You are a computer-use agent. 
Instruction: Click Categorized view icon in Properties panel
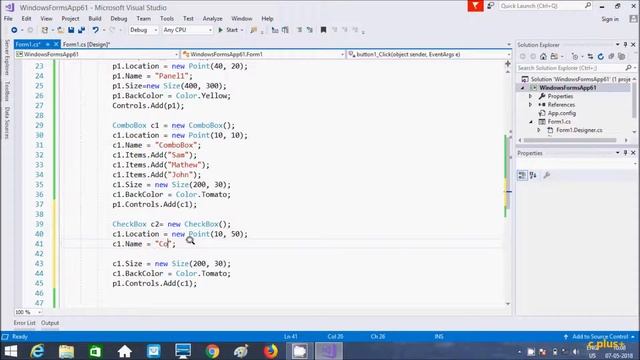coord(522,175)
